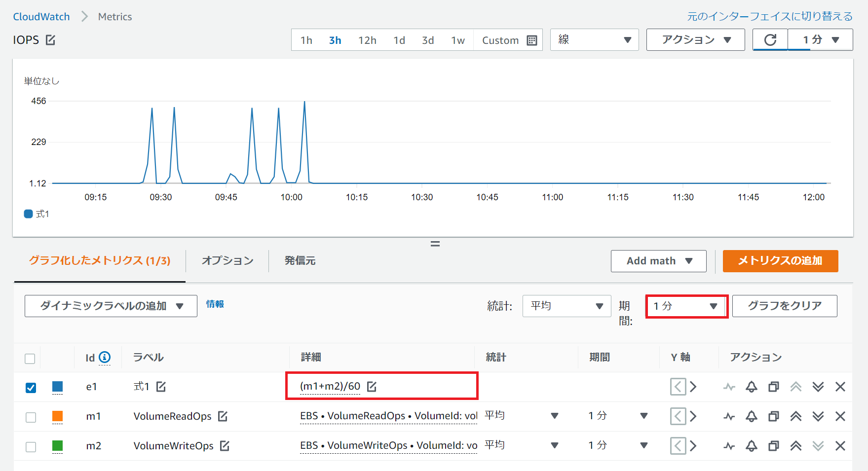868x471 pixels.
Task: Open the 期間 1 分 dropdown
Action: (686, 306)
